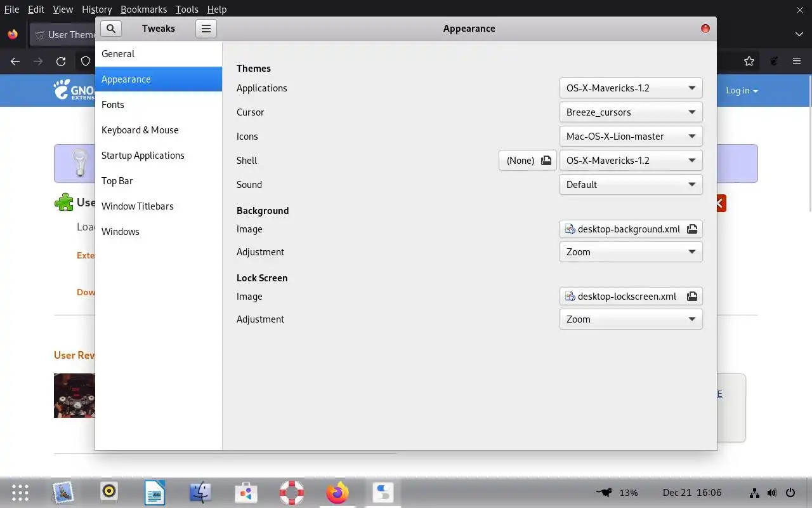Open the Sound theme dropdown
Viewport: 812px width, 508px height.
(631, 185)
